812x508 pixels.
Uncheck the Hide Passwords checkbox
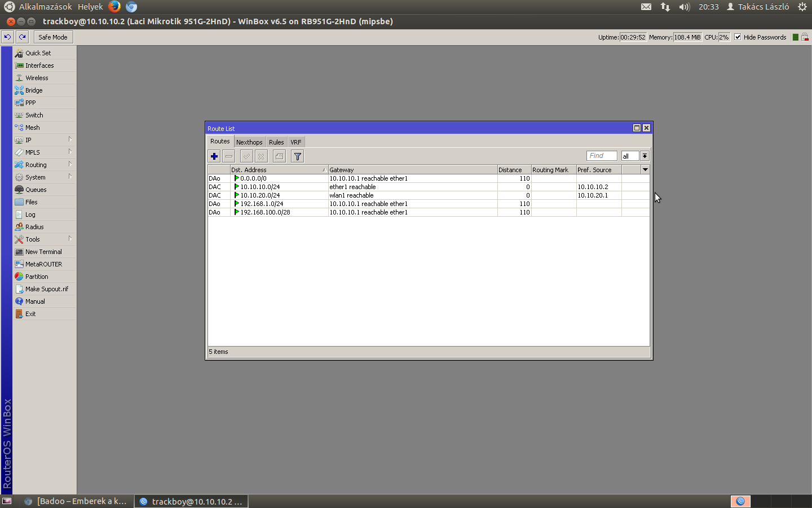[738, 37]
